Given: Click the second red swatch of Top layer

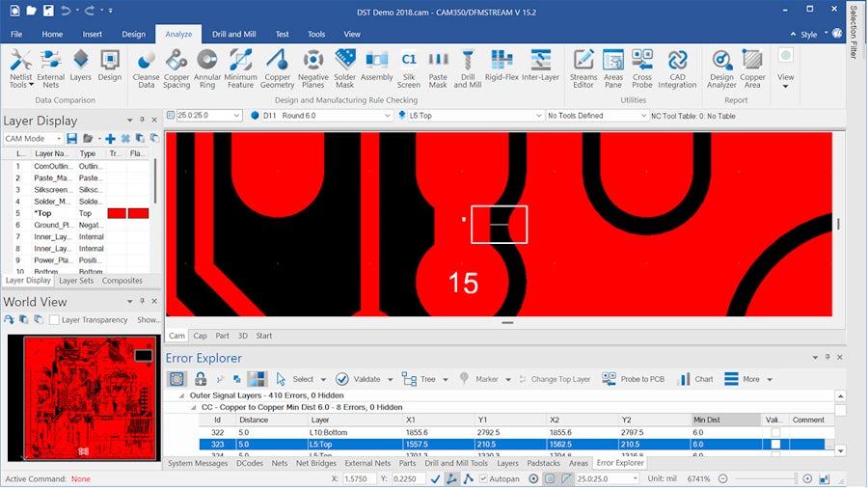Looking at the screenshot, I should pos(138,213).
